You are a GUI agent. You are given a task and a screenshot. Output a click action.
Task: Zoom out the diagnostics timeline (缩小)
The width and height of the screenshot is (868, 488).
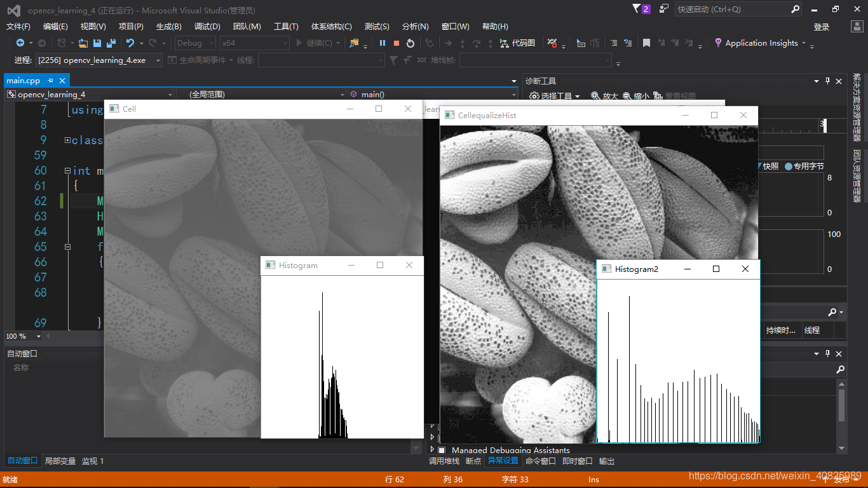pyautogui.click(x=636, y=96)
